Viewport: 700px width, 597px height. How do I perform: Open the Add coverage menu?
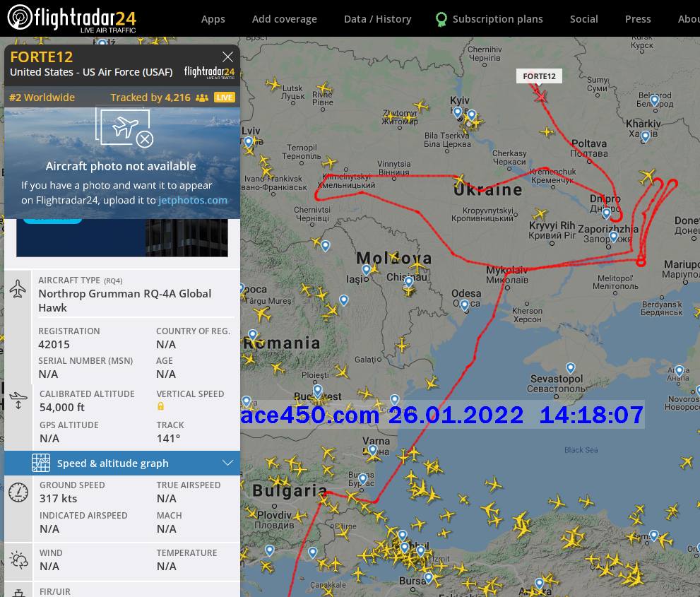click(x=284, y=19)
